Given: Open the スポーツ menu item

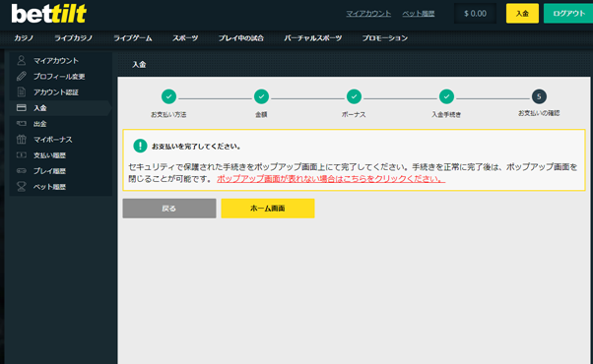Looking at the screenshot, I should click(x=185, y=38).
